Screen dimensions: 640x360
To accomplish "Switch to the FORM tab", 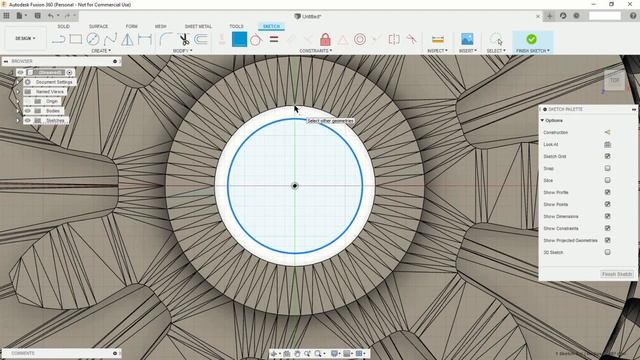I will pos(131,26).
